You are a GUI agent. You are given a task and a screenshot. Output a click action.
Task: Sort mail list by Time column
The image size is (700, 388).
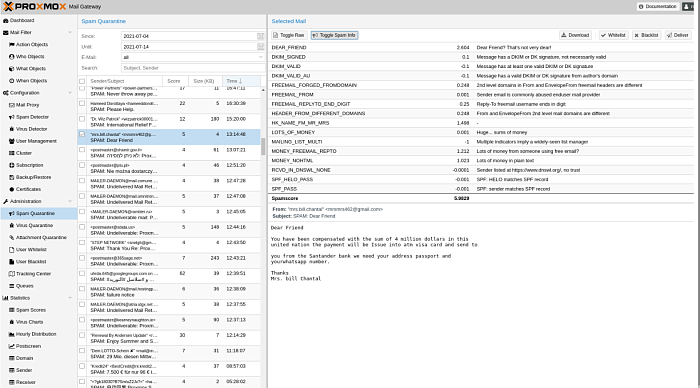click(x=242, y=81)
